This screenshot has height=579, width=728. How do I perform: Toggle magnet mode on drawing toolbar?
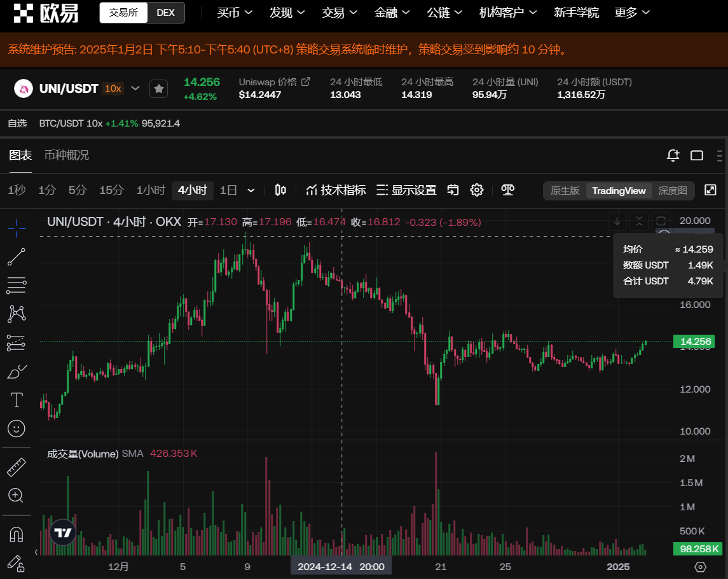pyautogui.click(x=17, y=534)
